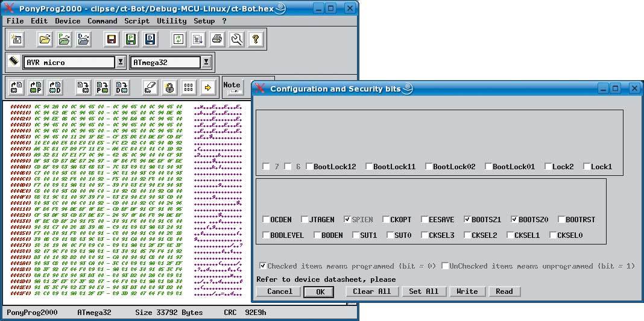
Task: Open the ATmega32 device type dropdown
Action: click(206, 62)
